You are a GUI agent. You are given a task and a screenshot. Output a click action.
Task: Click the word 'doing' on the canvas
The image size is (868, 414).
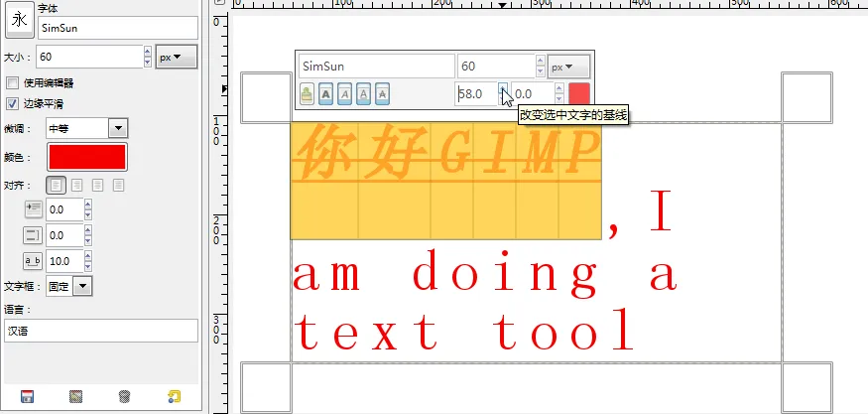tap(505, 274)
